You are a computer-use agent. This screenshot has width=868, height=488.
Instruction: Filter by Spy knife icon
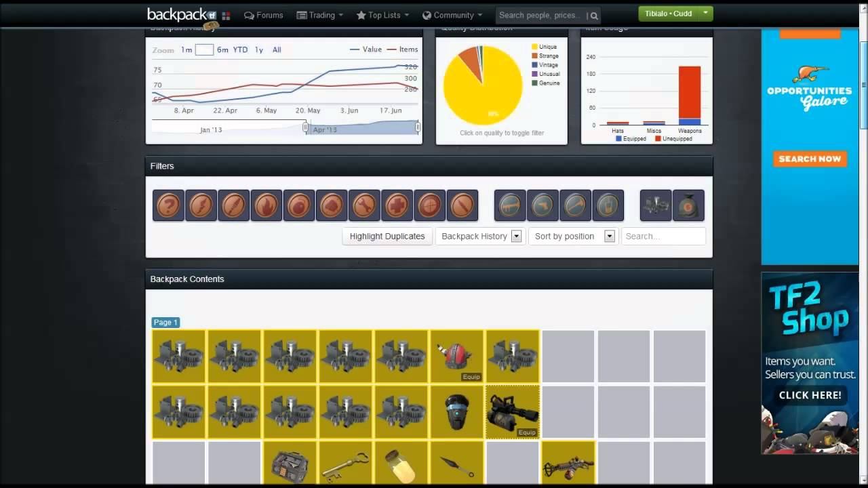462,205
